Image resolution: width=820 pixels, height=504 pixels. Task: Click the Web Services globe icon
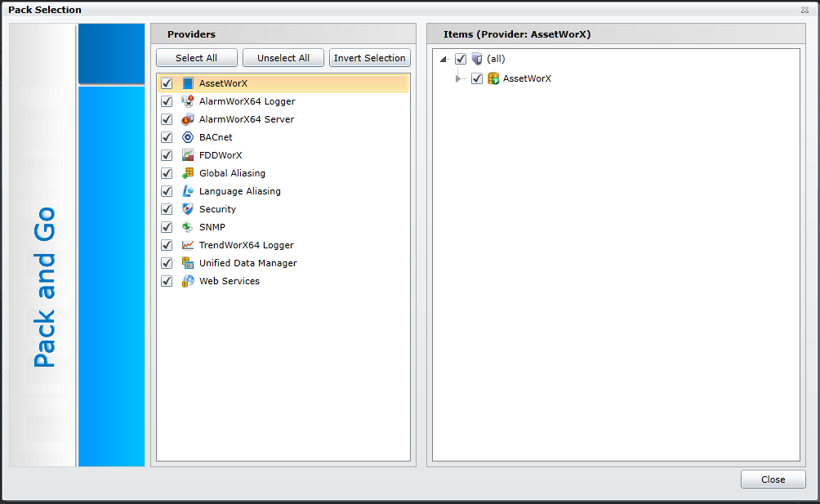(188, 281)
